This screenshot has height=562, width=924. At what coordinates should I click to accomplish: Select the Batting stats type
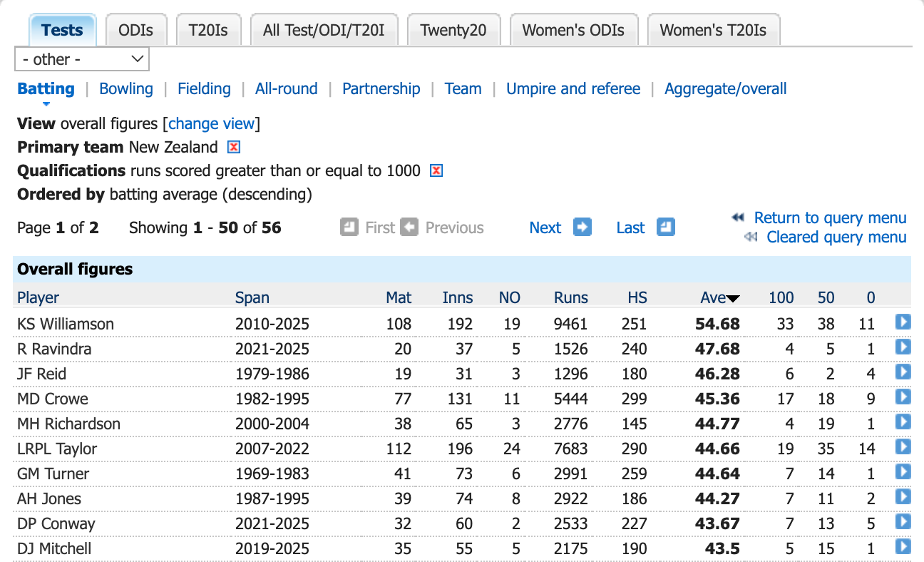[x=46, y=88]
